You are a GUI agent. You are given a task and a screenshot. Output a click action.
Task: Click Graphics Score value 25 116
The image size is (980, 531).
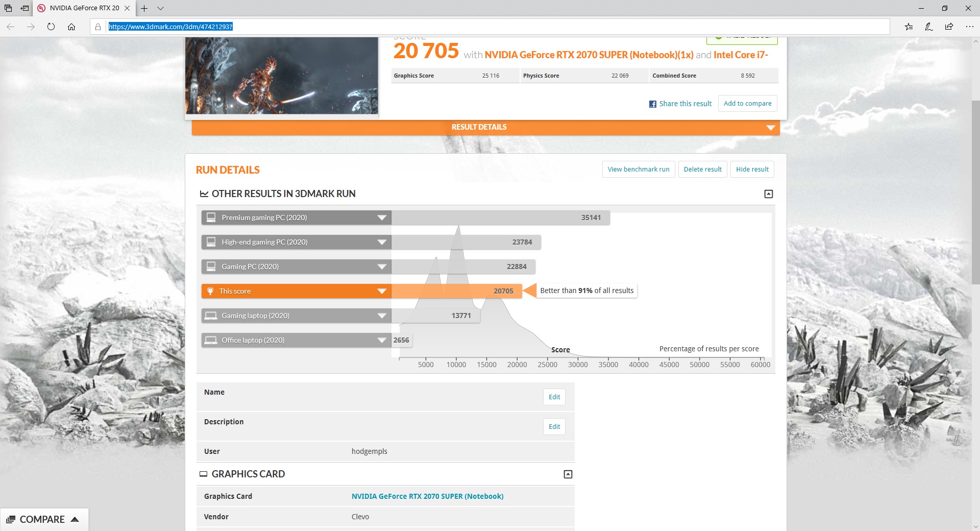(491, 76)
